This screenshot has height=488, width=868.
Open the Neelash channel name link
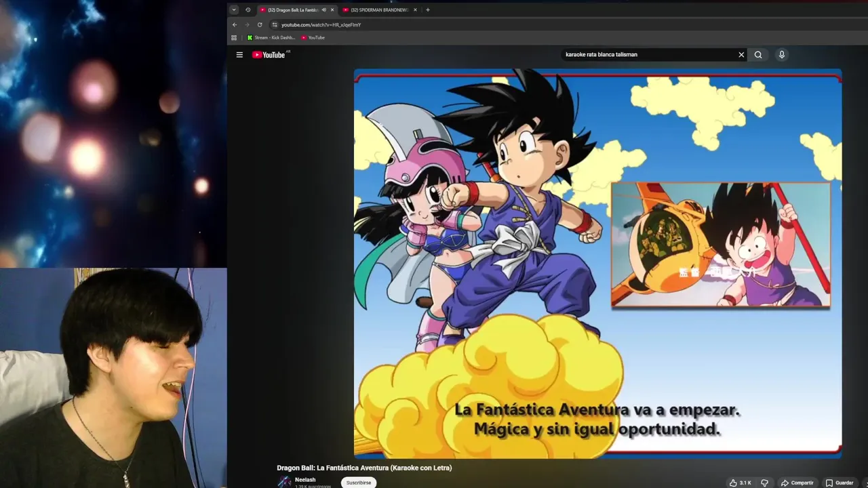305,480
